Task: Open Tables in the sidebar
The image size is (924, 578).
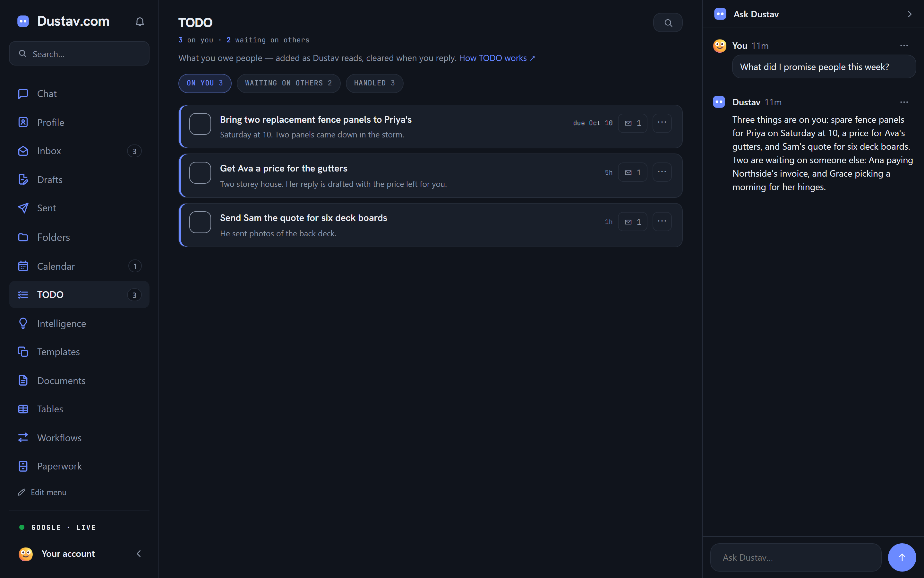Action: tap(79, 409)
